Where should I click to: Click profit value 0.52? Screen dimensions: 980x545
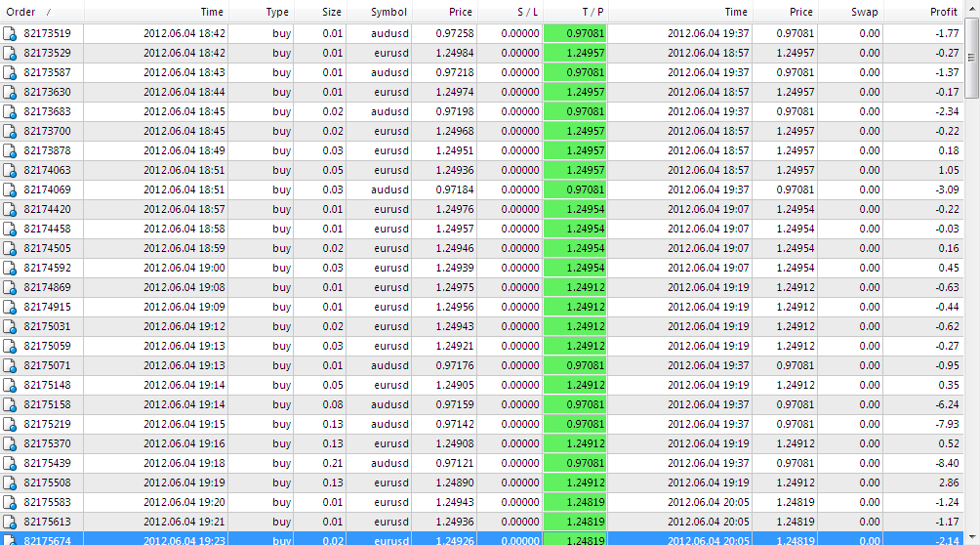[x=949, y=443]
